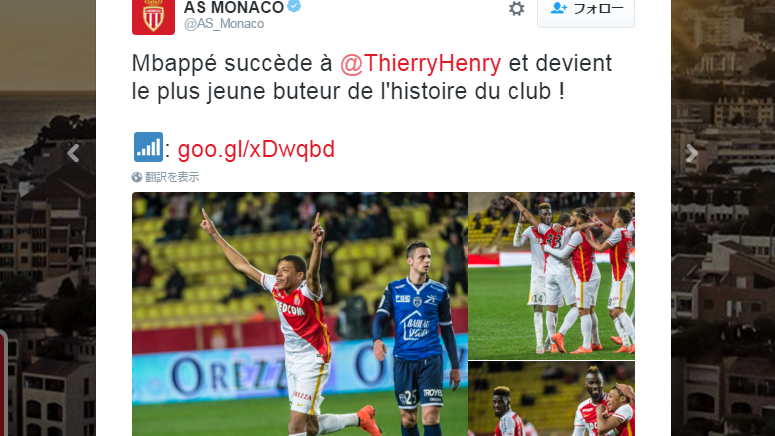This screenshot has width=775, height=436.
Task: Click the globe icon beside translation text
Action: point(137,177)
